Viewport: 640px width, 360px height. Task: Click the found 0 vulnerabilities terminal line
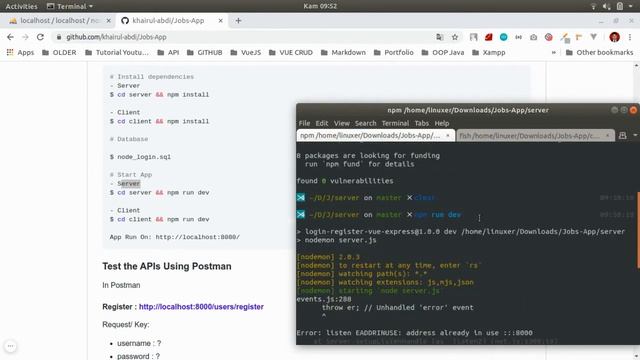[x=345, y=181]
